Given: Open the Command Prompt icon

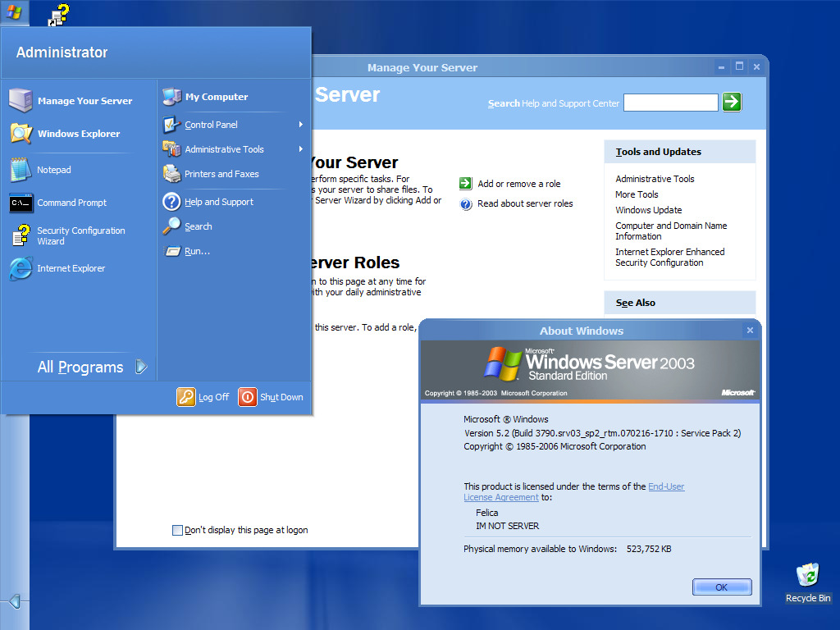Looking at the screenshot, I should pos(21,203).
